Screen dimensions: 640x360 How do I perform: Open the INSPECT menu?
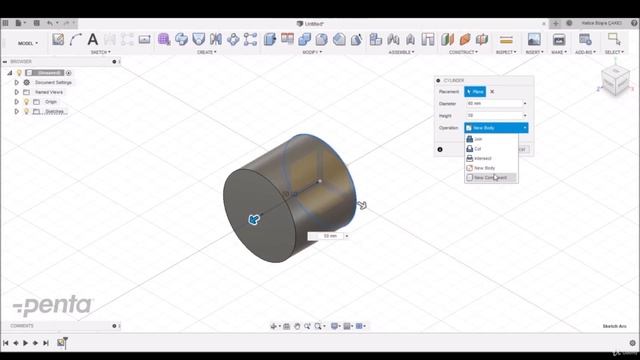point(506,52)
